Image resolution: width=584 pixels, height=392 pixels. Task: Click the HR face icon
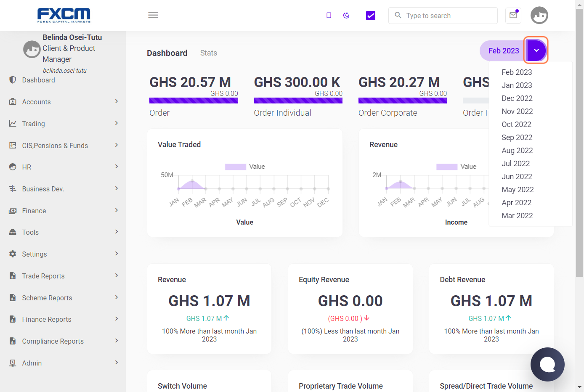(13, 167)
